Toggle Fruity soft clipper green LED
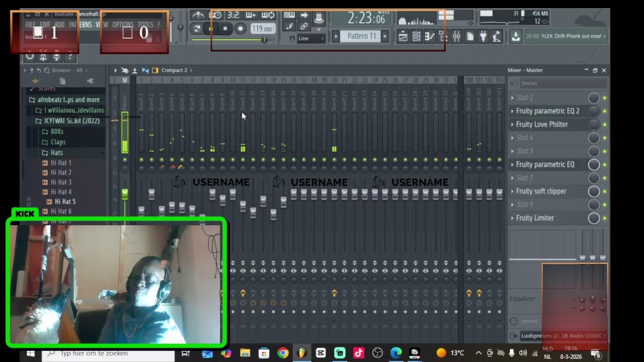This screenshot has width=644, height=362. click(x=605, y=191)
